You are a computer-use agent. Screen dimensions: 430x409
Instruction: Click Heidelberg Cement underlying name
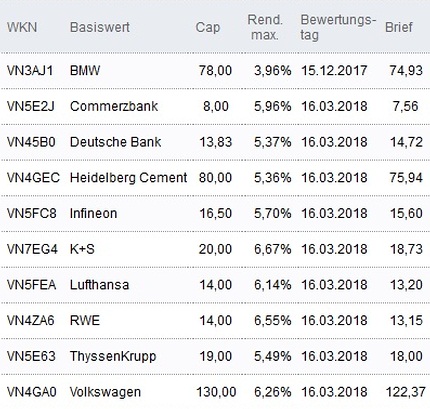[x=128, y=178]
